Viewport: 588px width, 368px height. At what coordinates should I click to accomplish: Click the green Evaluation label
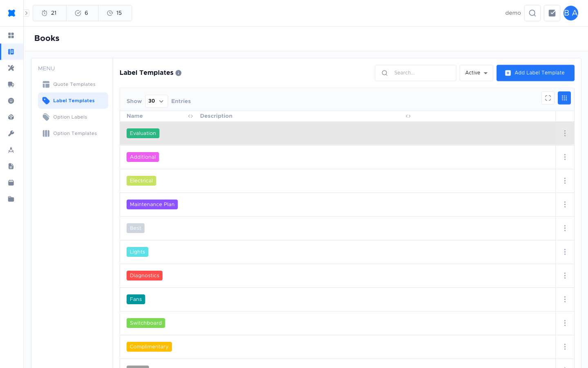(143, 133)
